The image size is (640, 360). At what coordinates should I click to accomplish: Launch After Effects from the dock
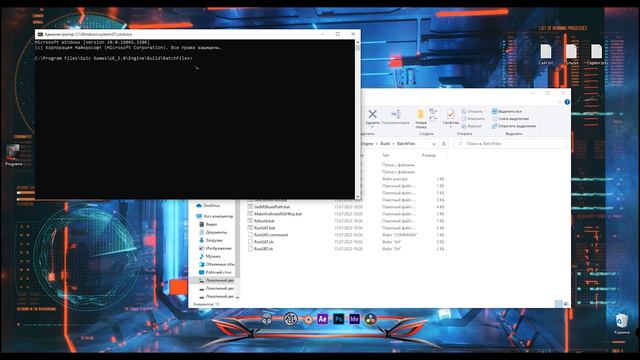point(322,319)
